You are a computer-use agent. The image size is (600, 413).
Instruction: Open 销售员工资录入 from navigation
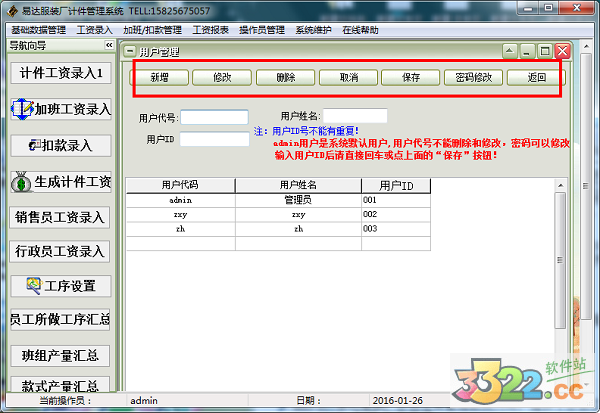60,217
